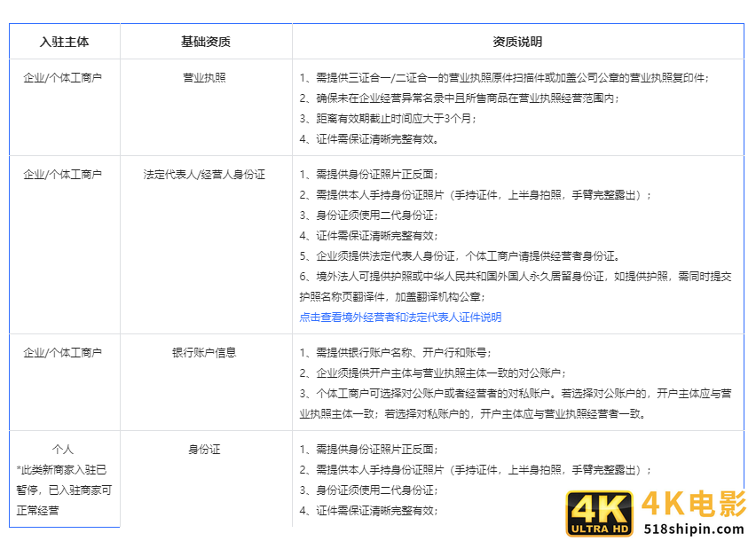Click line 需提供银行账户名称、开户行和账号

(x=396, y=353)
